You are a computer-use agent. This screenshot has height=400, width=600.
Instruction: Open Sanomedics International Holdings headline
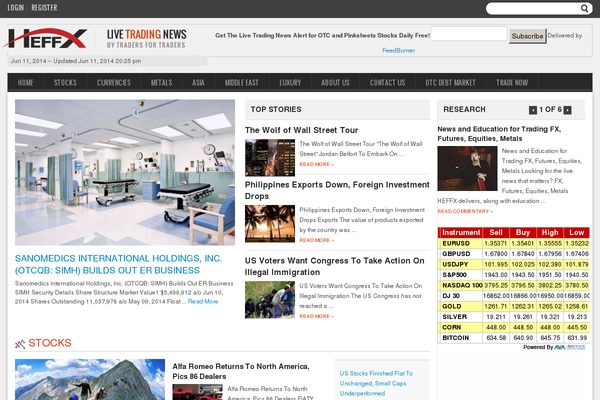point(119,264)
